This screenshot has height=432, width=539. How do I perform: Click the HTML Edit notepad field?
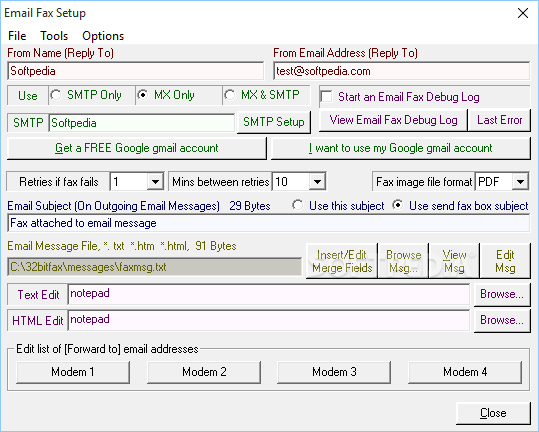(x=269, y=320)
